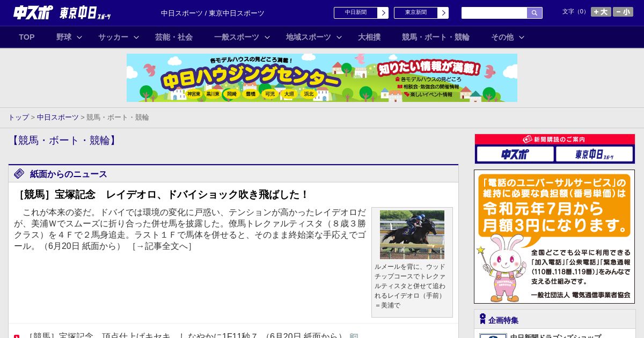This screenshot has width=644, height=338.
Task: Open the 大相撲 menu item
Action: [x=369, y=37]
